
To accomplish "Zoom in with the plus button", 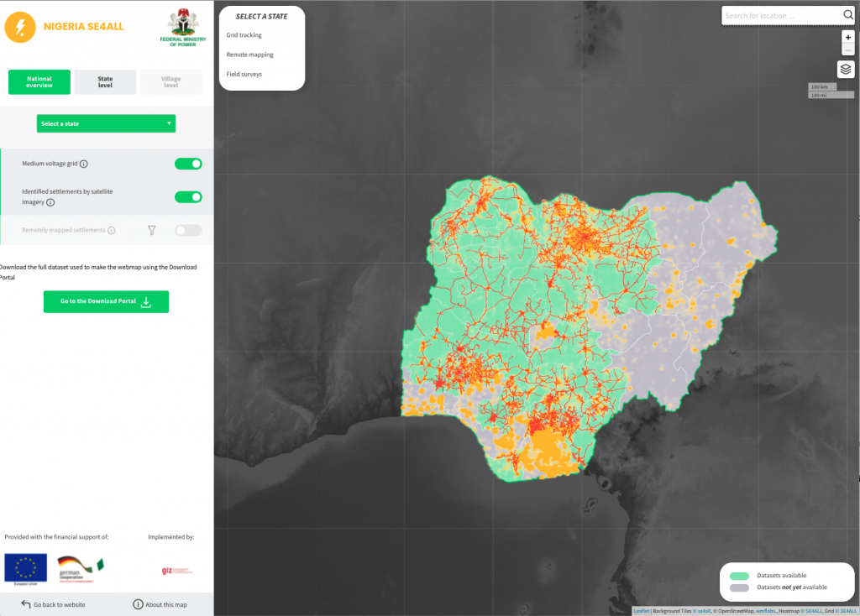I will [847, 38].
